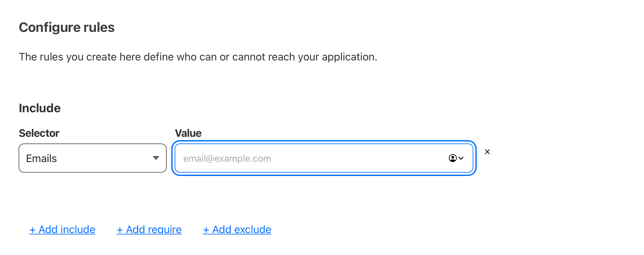Image resolution: width=644 pixels, height=255 pixels.
Task: Click the Configure rules heading
Action: (x=67, y=27)
